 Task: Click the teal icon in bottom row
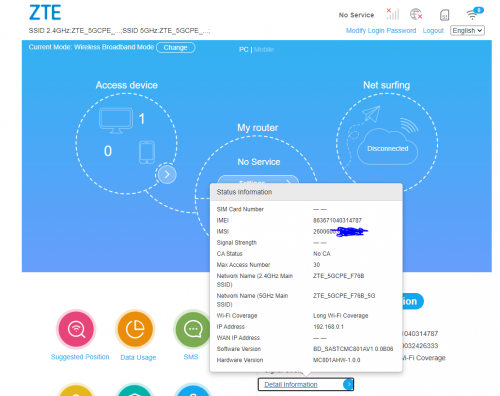(x=135, y=389)
